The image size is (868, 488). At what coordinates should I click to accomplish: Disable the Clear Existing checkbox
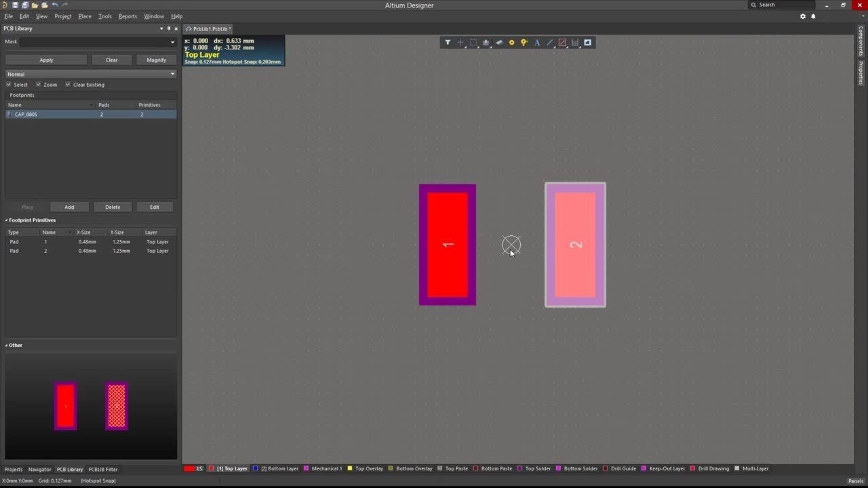[68, 85]
